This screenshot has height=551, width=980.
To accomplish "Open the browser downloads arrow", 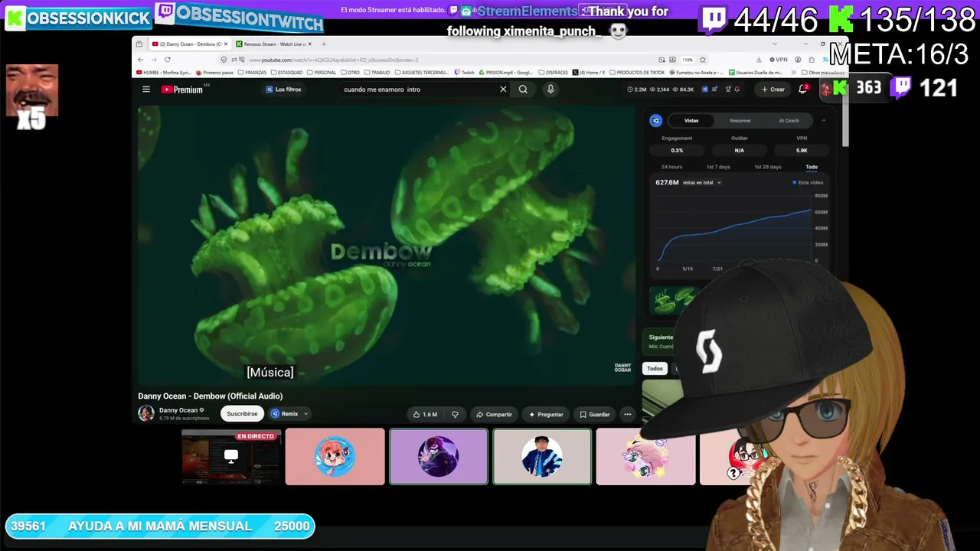I will (759, 60).
